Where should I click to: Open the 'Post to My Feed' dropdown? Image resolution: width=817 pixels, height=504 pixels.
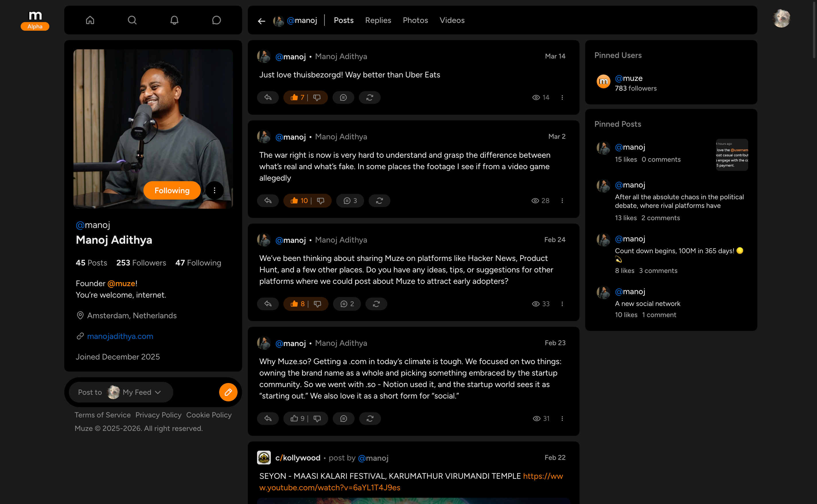[120, 392]
